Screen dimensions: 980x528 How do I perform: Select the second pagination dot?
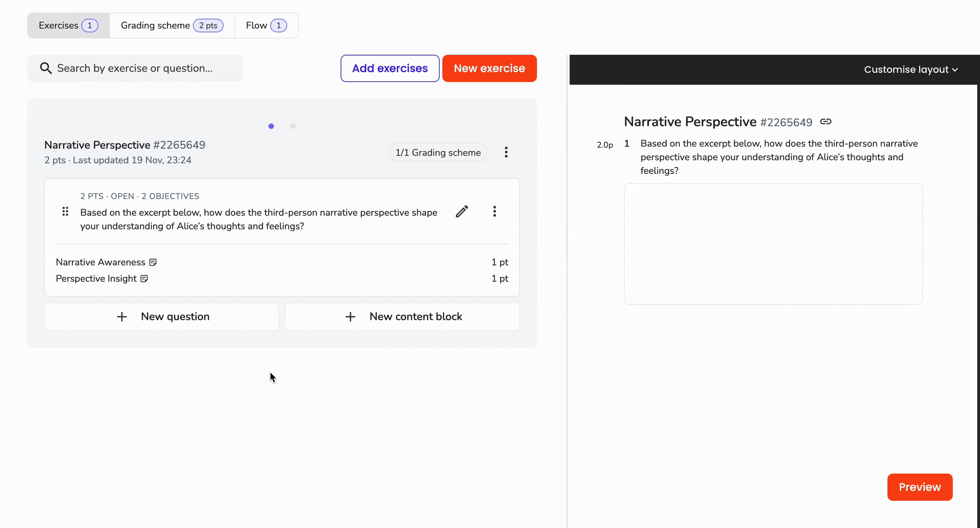pyautogui.click(x=293, y=126)
